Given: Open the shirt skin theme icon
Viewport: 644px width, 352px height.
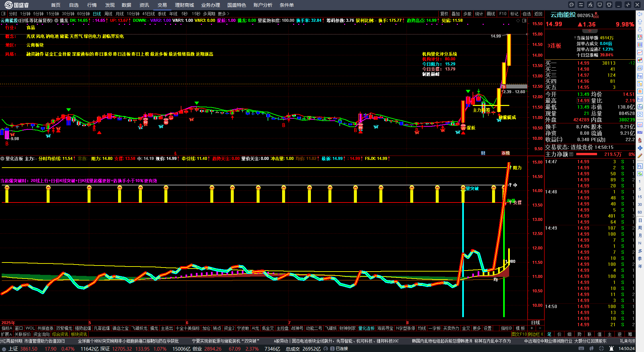Looking at the screenshot, I should tap(609, 5).
